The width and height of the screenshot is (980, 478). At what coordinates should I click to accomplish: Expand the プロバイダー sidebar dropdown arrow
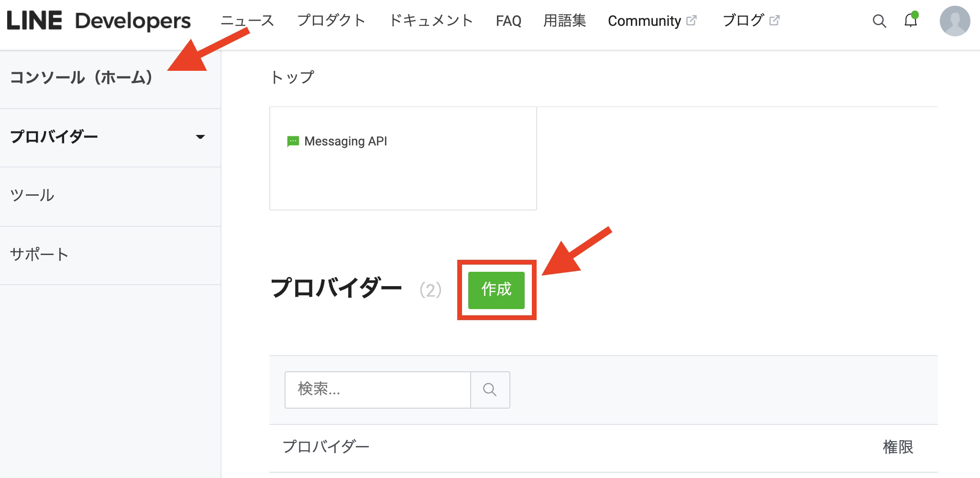(200, 137)
